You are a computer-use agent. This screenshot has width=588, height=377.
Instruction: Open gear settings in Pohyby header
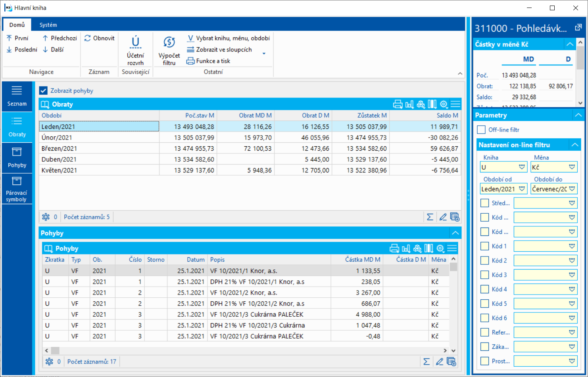[x=440, y=249]
